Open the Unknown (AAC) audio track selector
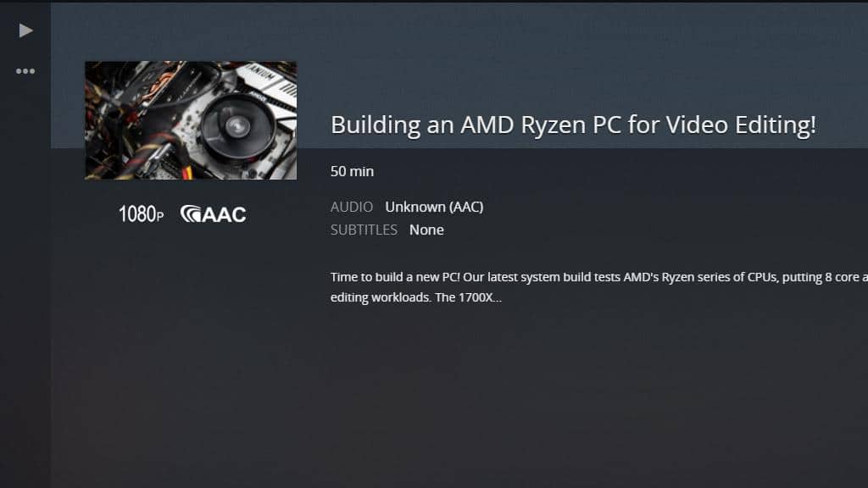This screenshot has height=488, width=868. 434,207
